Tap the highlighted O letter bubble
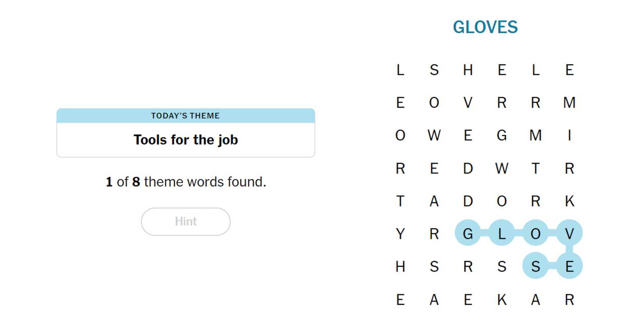This screenshot has width=644, height=322. pos(535,233)
